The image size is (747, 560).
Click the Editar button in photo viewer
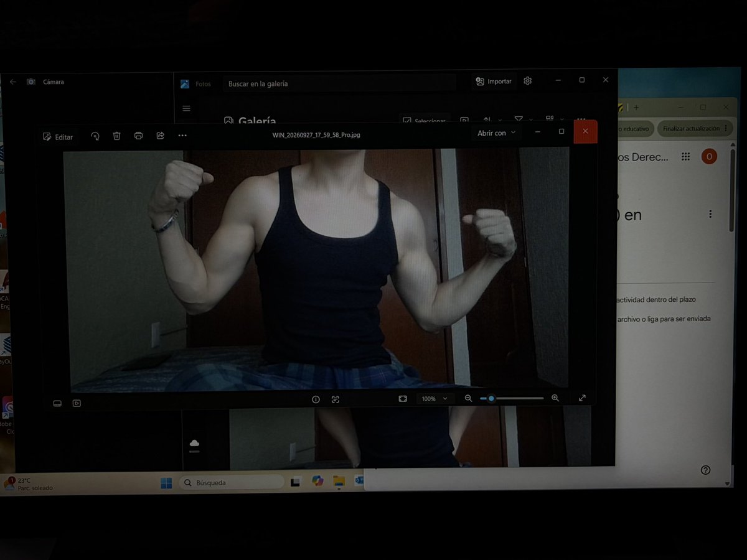point(58,137)
